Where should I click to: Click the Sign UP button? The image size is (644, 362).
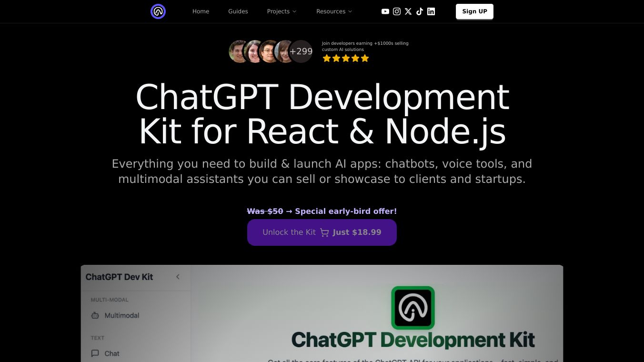pyautogui.click(x=474, y=11)
